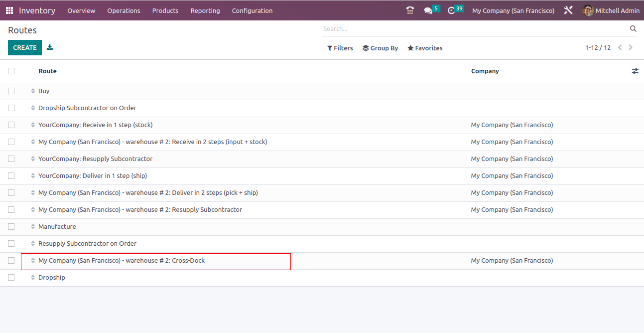Toggle the select-all header checkbox

[x=11, y=71]
